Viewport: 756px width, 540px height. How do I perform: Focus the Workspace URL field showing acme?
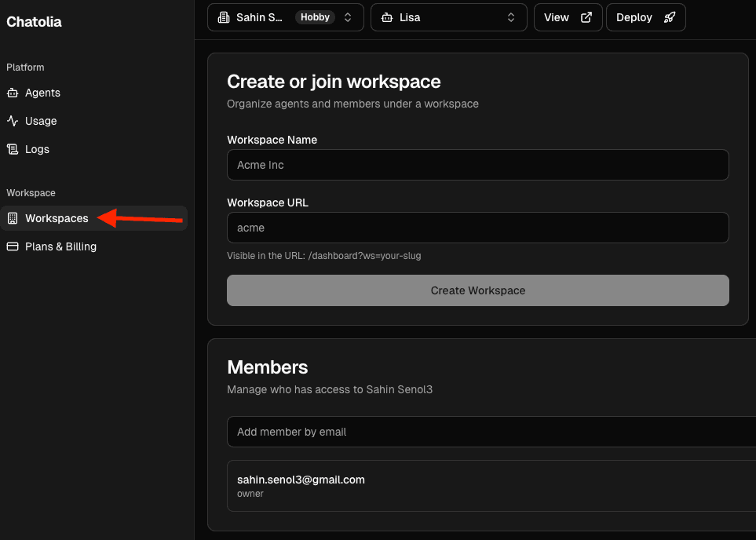pyautogui.click(x=477, y=228)
